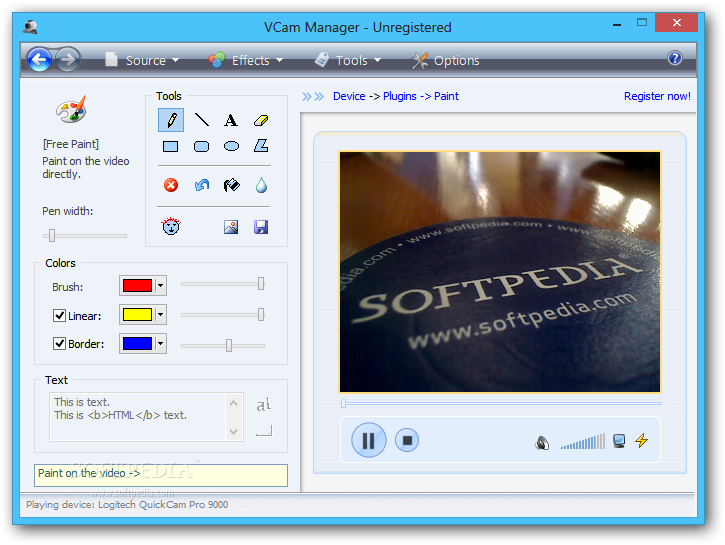The image size is (725, 545).
Task: Click inside the Text input box
Action: [138, 417]
